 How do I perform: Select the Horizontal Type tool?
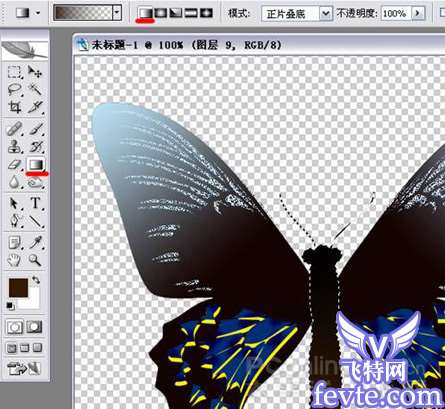tap(35, 203)
